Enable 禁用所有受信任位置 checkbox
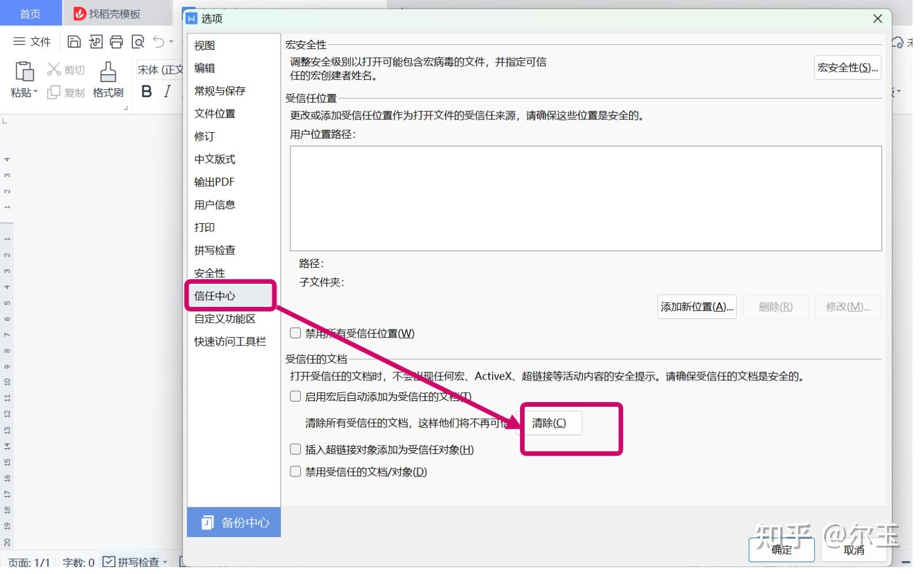 (295, 333)
